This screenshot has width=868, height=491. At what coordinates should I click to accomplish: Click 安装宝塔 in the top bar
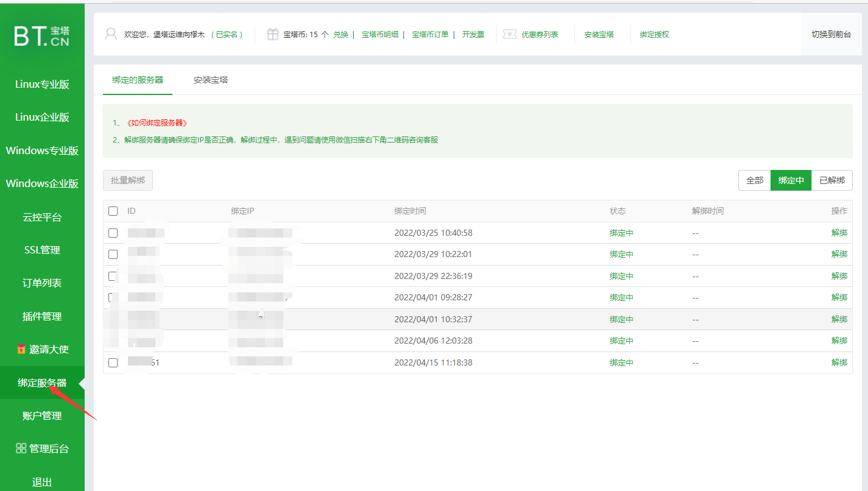coord(599,35)
